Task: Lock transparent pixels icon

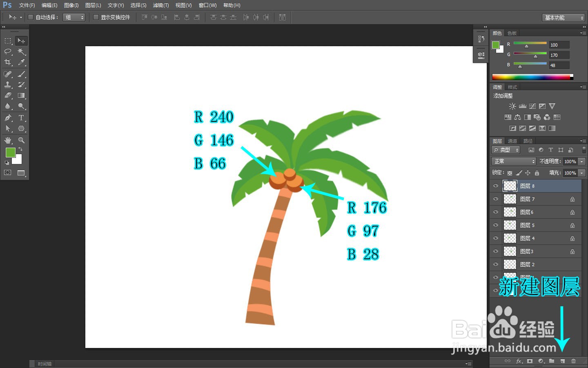Action: [x=510, y=173]
